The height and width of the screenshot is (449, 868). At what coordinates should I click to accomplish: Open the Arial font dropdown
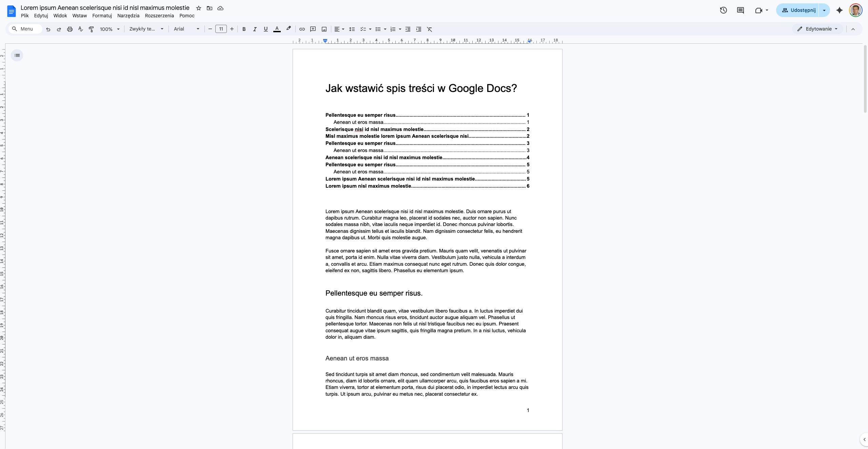pos(186,29)
